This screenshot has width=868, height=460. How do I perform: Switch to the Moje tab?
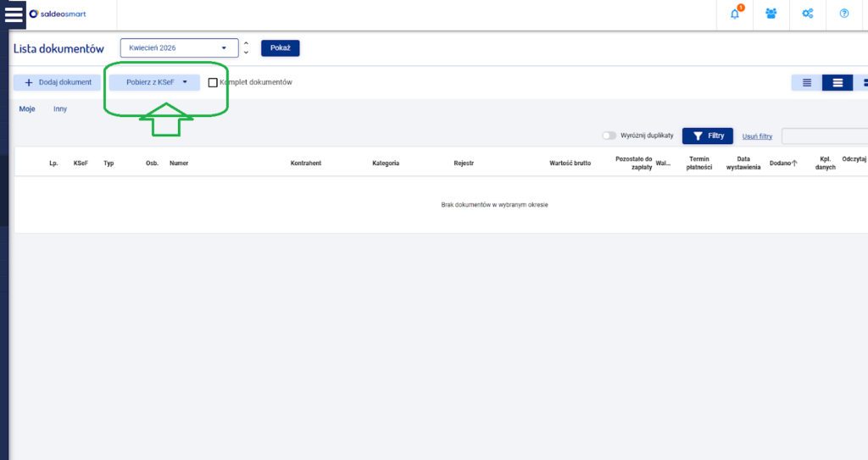click(x=27, y=109)
